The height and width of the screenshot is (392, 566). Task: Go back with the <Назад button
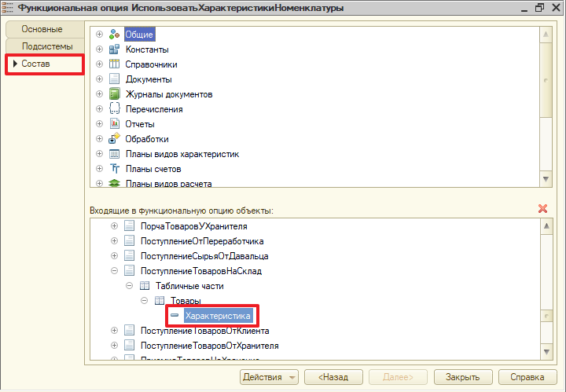pyautogui.click(x=333, y=377)
